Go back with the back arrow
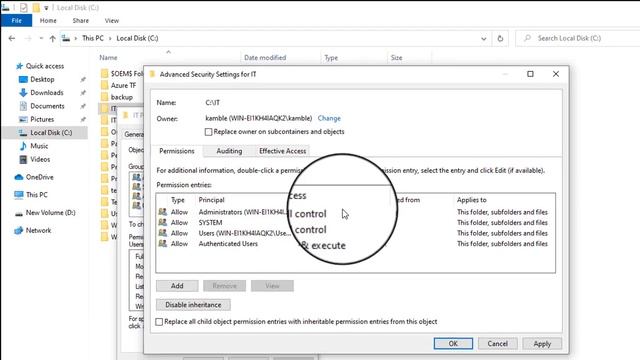Viewport: 640px width, 360px height. coord(12,38)
